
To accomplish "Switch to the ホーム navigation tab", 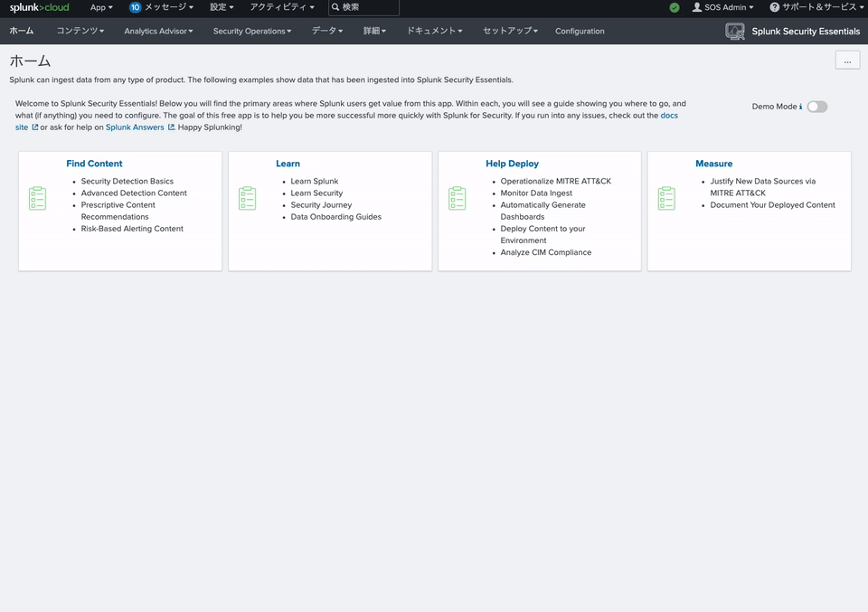I will tap(21, 31).
